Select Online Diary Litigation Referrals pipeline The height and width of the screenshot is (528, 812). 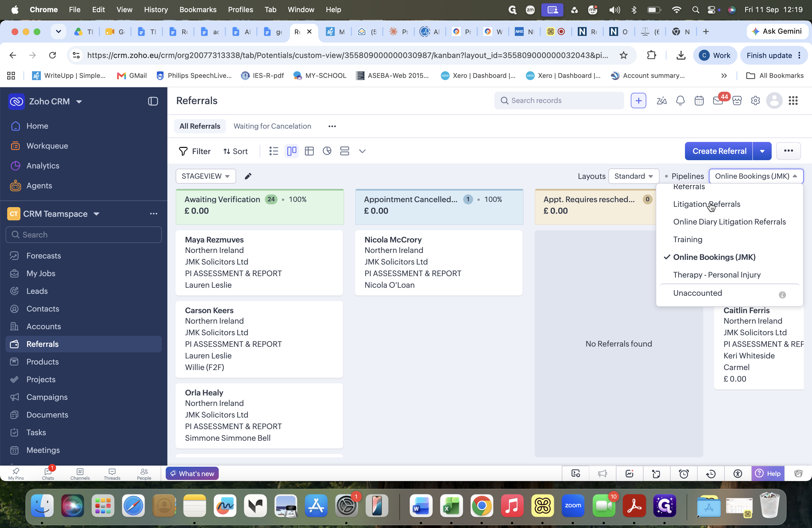[x=729, y=222]
